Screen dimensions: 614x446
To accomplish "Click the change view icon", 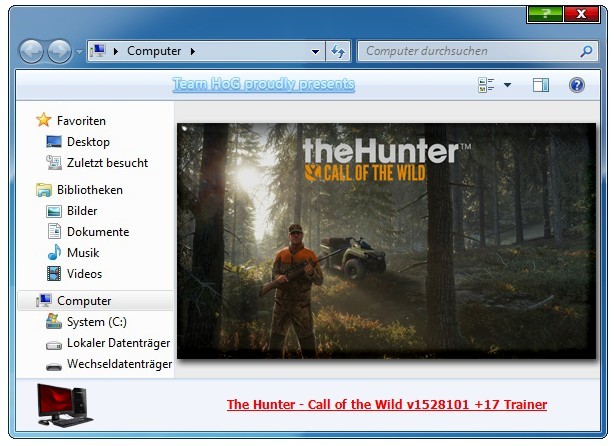I will pos(486,85).
